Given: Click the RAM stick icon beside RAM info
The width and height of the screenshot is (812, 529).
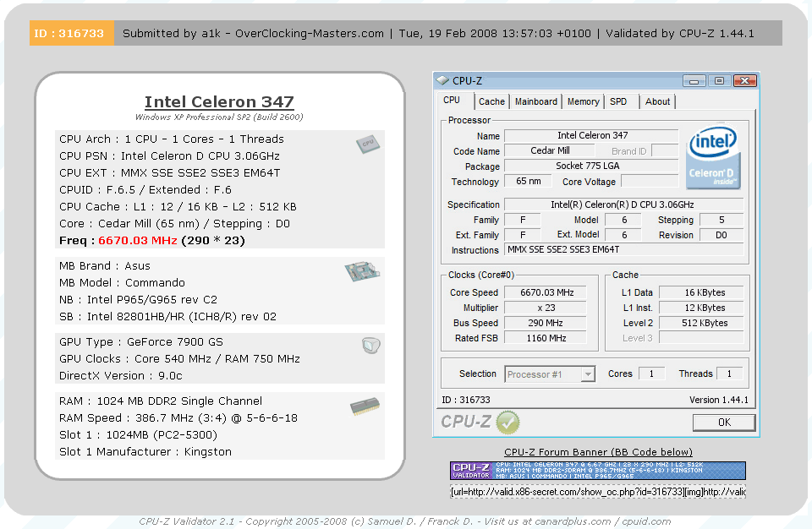Looking at the screenshot, I should [x=365, y=406].
